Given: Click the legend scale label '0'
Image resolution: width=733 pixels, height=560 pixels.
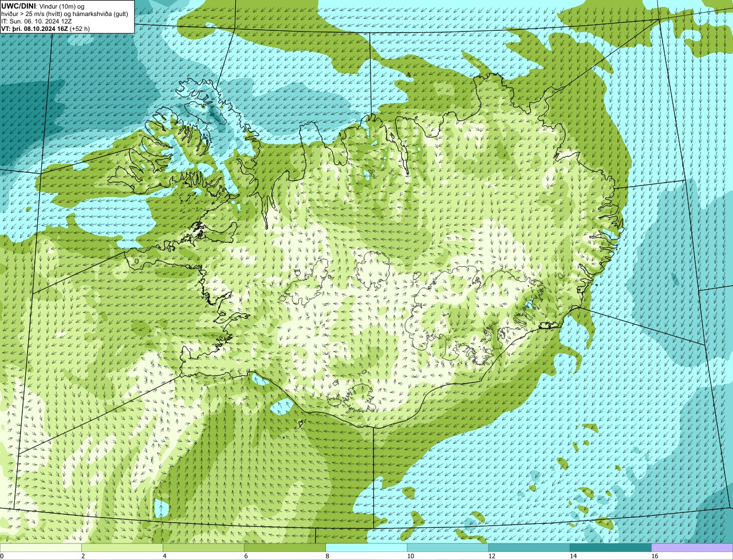Looking at the screenshot, I should (2, 556).
